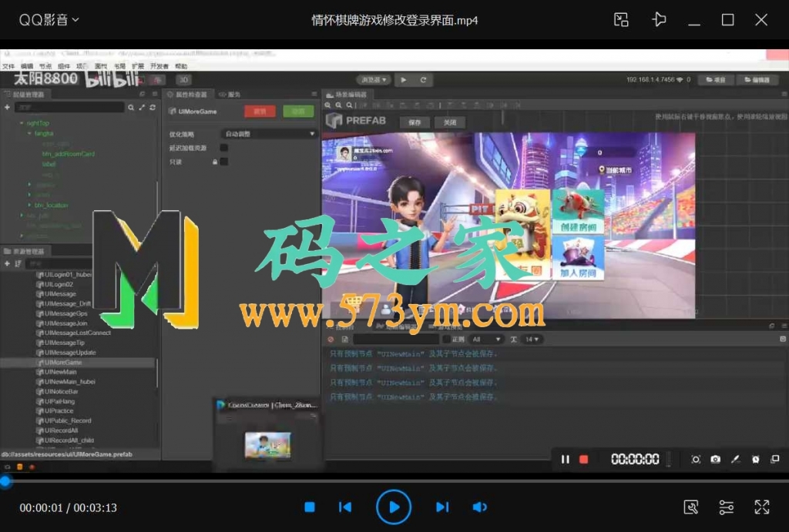
Task: Open the 编辑器 folder button
Action: [x=757, y=80]
